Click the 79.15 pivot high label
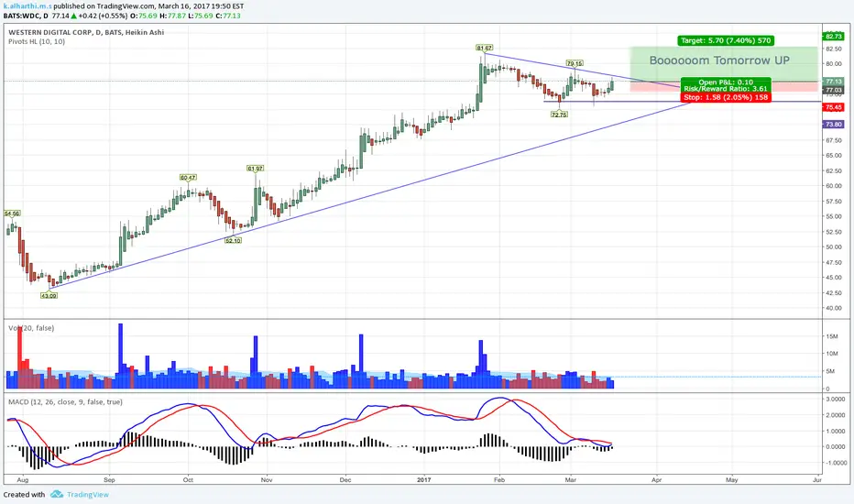This screenshot has width=854, height=504. [x=575, y=64]
